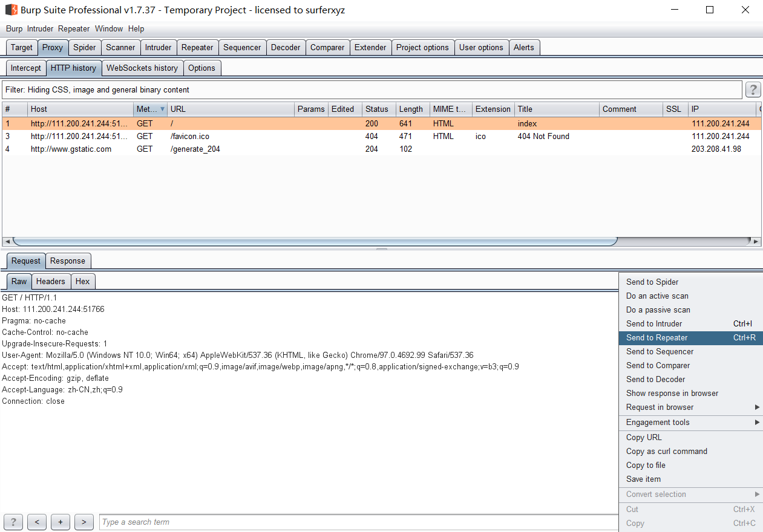
Task: Choose Copy to file
Action: (690, 465)
